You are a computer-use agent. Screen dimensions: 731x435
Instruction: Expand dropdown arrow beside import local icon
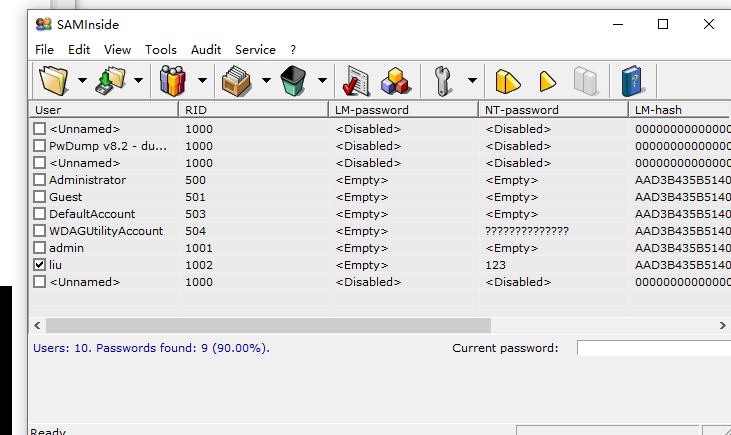(138, 80)
